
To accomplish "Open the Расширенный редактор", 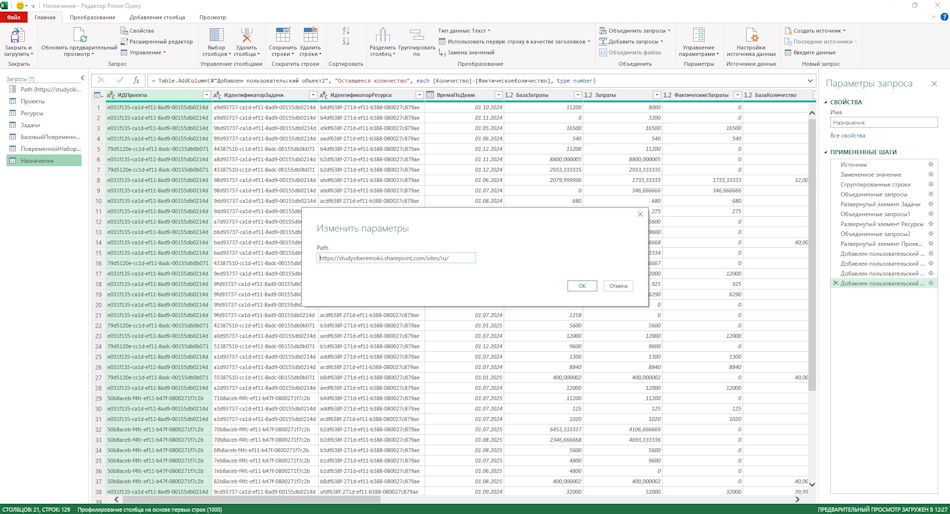I will pos(156,42).
